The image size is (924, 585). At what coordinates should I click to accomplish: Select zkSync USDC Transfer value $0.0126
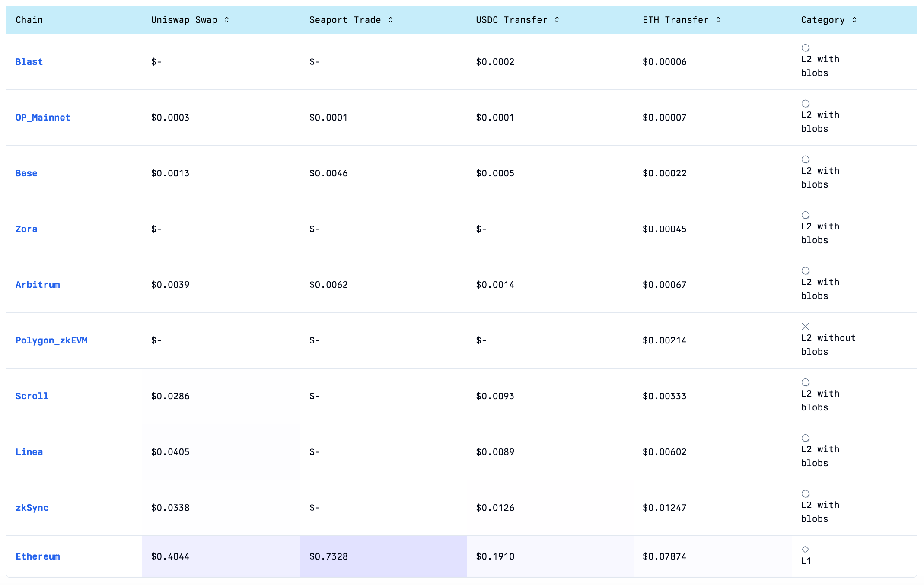point(495,508)
